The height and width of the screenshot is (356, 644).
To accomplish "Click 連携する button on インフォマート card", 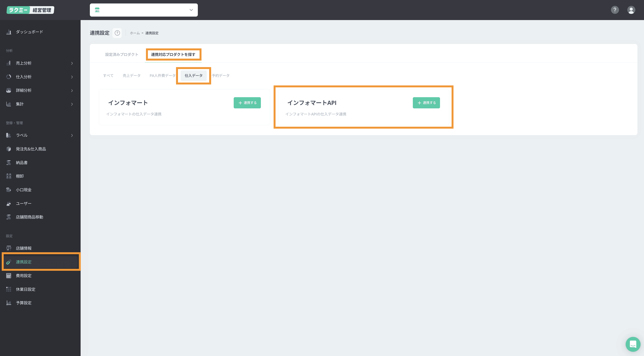I will pos(247,103).
